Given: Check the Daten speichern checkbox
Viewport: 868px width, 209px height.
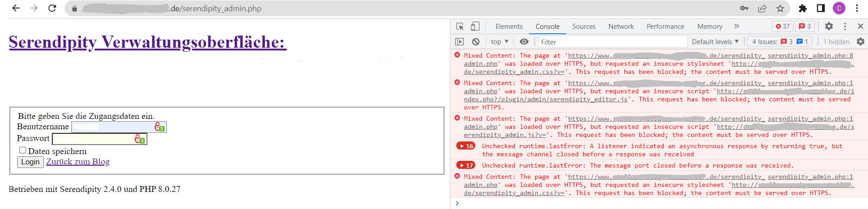Looking at the screenshot, I should [x=23, y=150].
